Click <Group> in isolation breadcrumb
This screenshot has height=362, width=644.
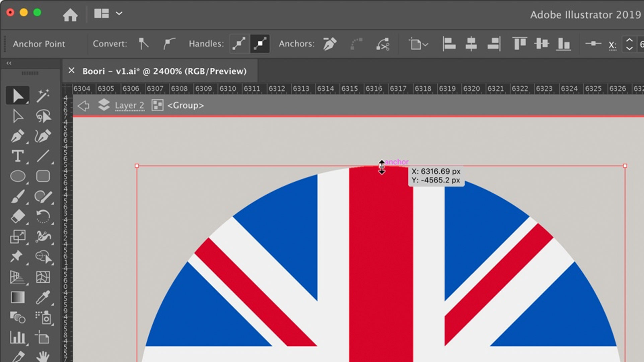click(x=185, y=105)
